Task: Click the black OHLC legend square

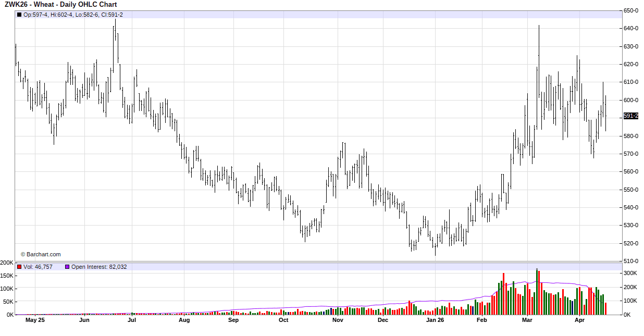Action: coord(19,15)
